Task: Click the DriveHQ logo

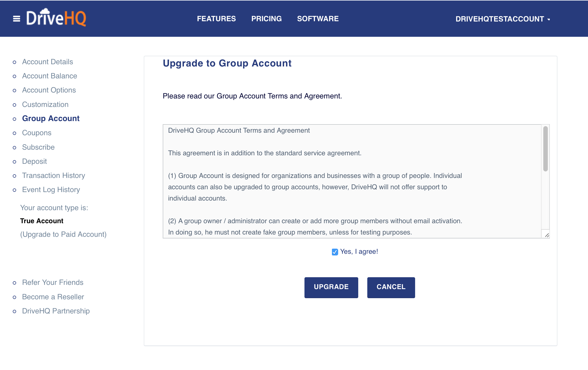Action: coord(56,18)
